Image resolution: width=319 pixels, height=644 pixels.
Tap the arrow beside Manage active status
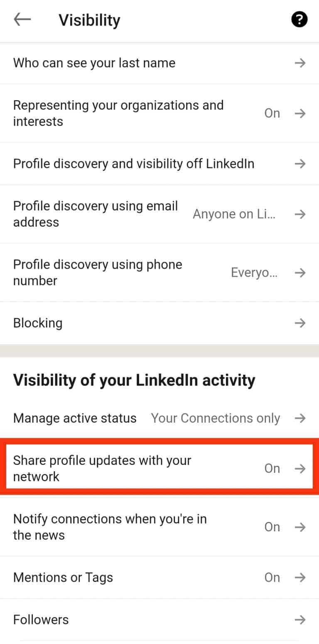300,418
